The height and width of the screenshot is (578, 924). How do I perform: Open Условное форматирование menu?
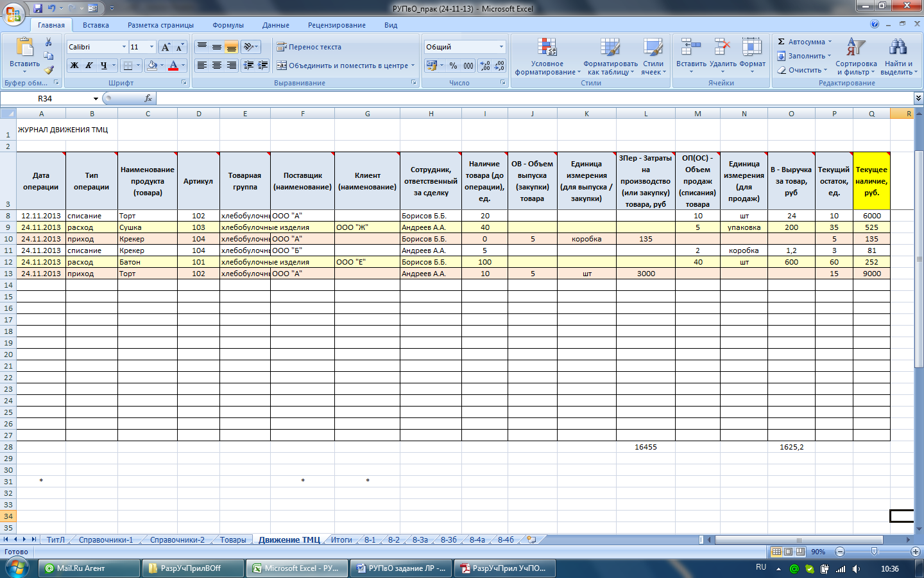coord(547,57)
